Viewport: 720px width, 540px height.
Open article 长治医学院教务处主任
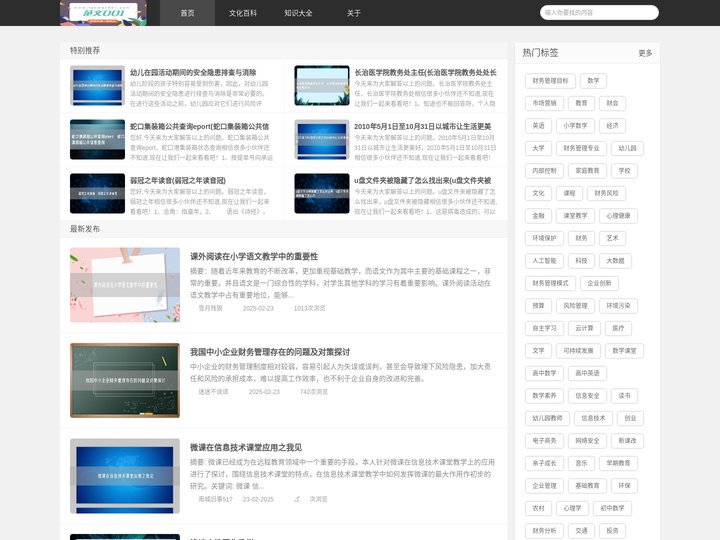[425, 73]
